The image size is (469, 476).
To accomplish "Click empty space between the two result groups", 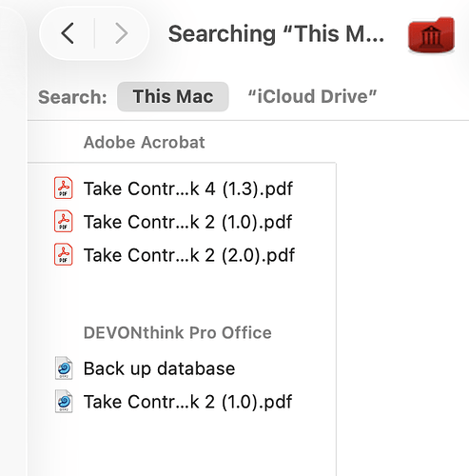I will [181, 295].
